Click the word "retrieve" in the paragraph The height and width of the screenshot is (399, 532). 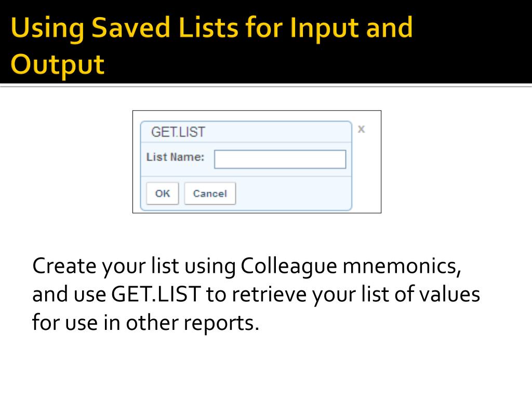point(269,294)
